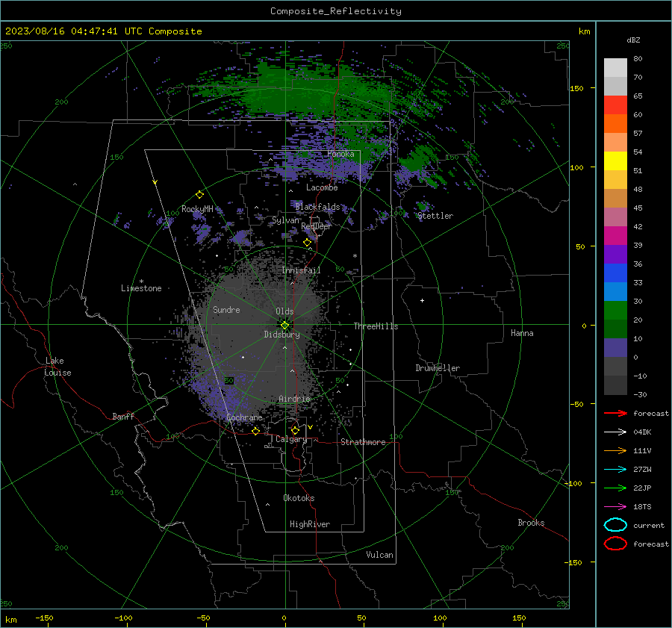Image resolution: width=672 pixels, height=628 pixels.
Task: Click the Lacombe city label
Action: 322,187
